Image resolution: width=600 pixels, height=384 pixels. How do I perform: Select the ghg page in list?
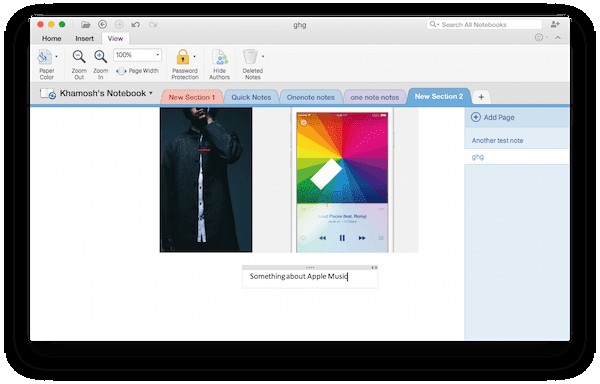tap(517, 157)
